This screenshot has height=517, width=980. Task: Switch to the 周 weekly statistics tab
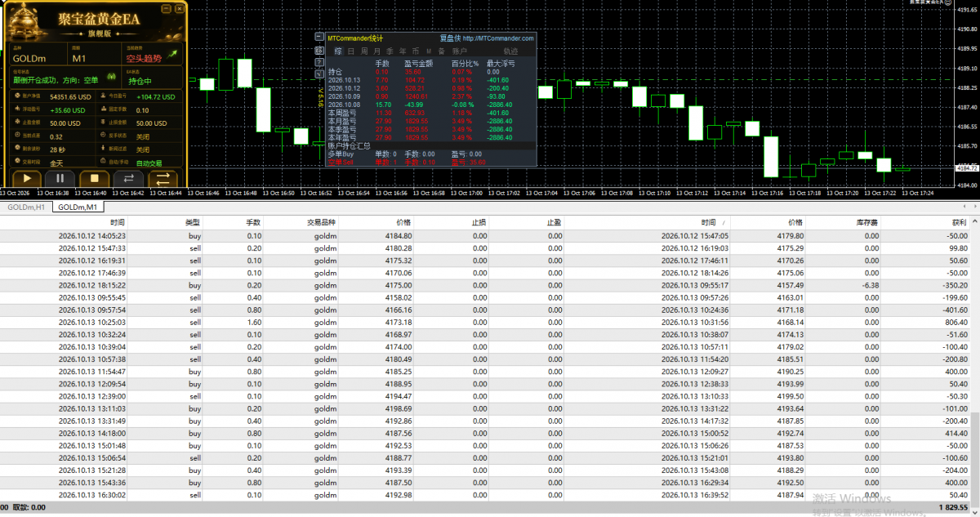click(x=364, y=51)
